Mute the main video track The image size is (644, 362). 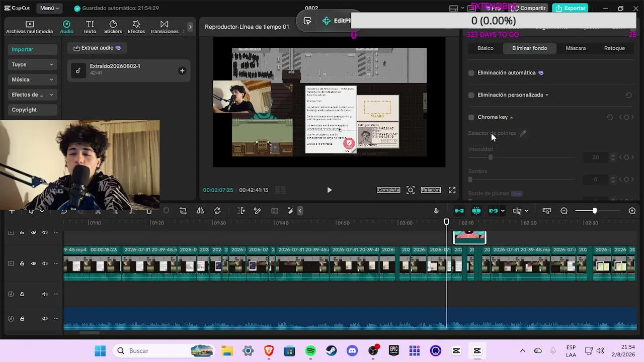click(x=45, y=263)
